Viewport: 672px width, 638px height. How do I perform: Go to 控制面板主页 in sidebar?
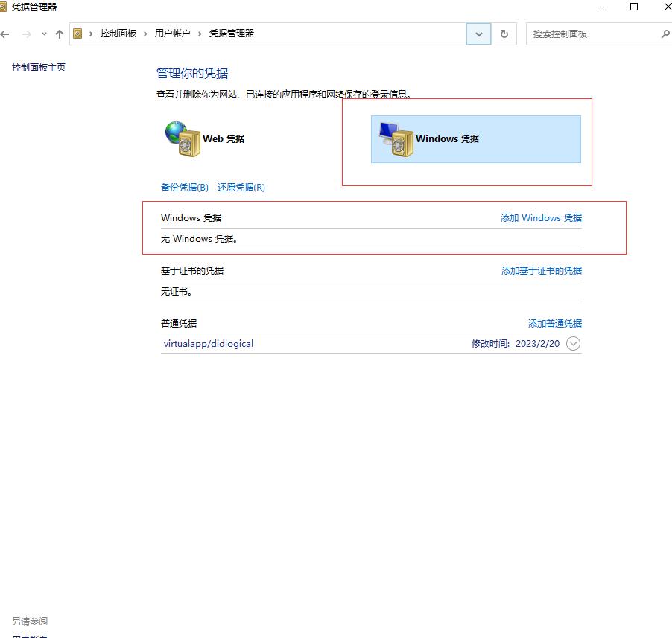38,66
